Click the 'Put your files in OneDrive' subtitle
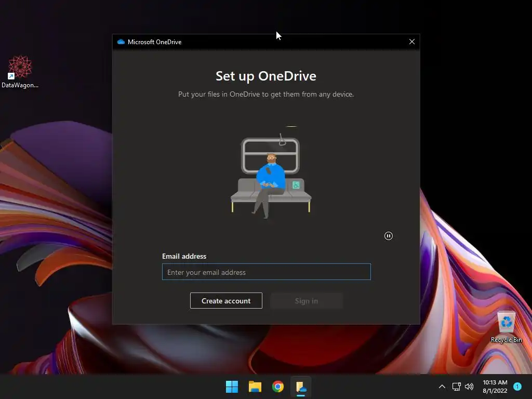532x399 pixels. [x=266, y=95]
